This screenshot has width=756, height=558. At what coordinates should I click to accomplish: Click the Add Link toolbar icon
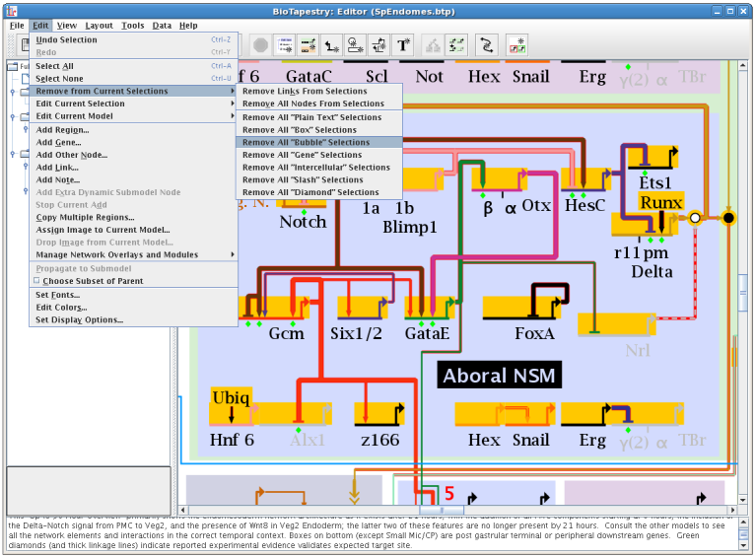[x=332, y=44]
